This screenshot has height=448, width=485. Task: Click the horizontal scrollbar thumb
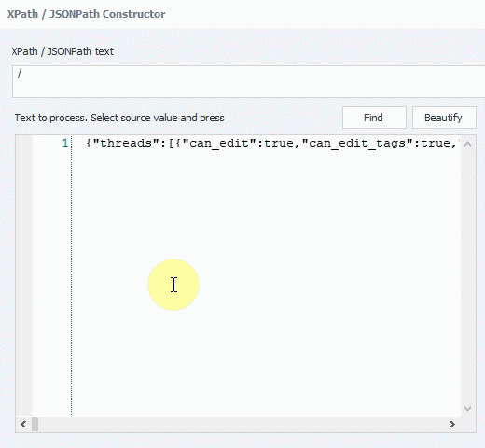coord(35,424)
